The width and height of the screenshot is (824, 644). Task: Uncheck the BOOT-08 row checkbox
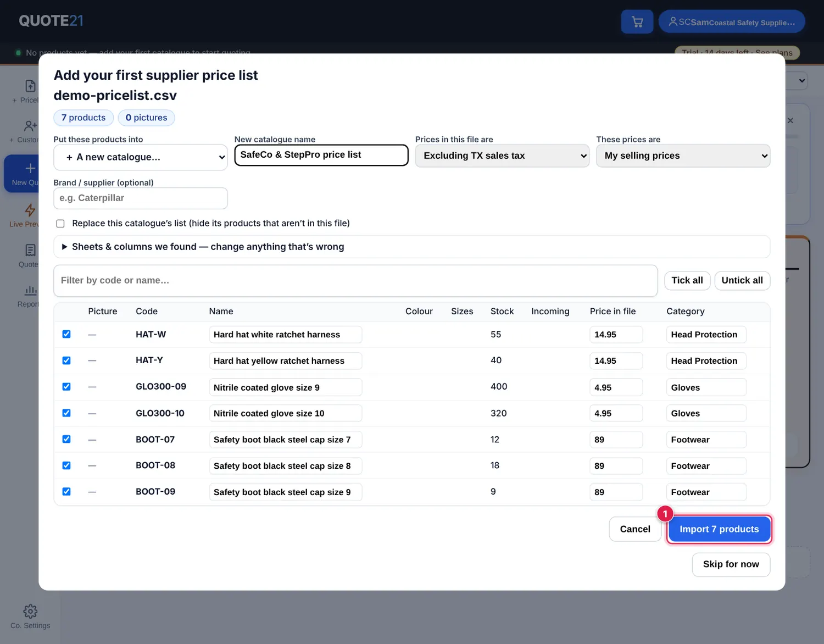tap(66, 465)
